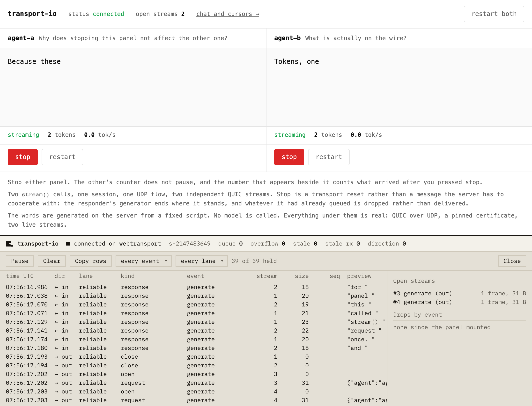Click the 'request' kind for stream 4
Image resolution: width=532 pixels, height=406 pixels.
click(x=133, y=400)
